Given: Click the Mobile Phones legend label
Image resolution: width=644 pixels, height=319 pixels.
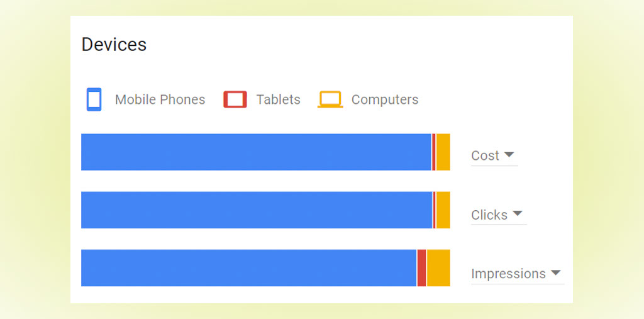Looking at the screenshot, I should (160, 99).
